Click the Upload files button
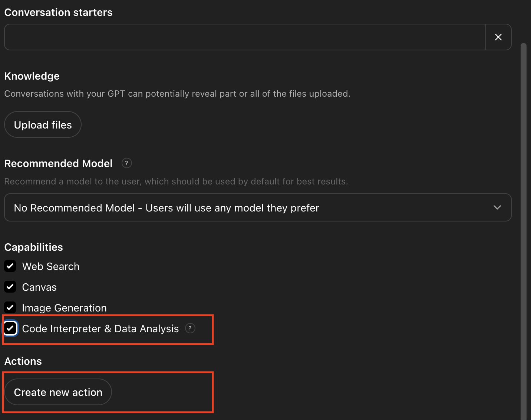This screenshot has height=420, width=531. pos(42,124)
